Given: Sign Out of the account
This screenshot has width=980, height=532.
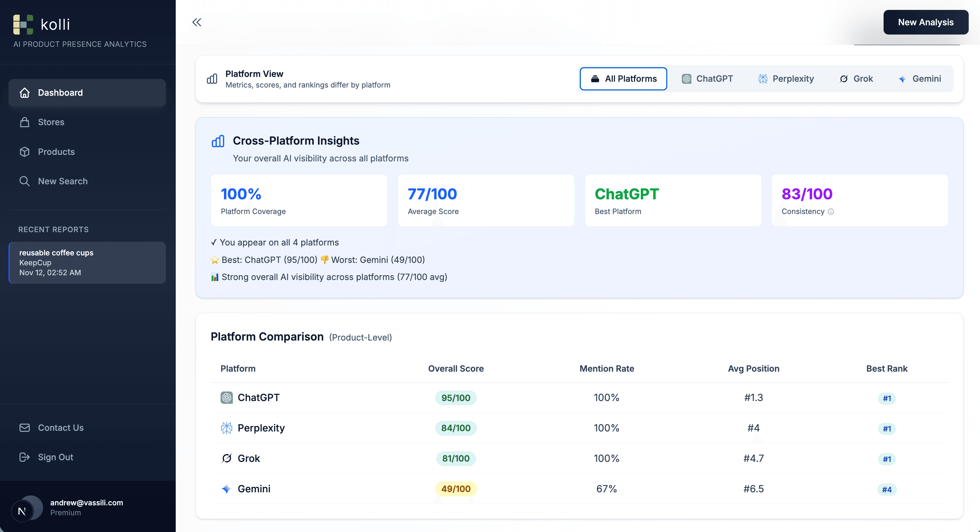Looking at the screenshot, I should (55, 457).
